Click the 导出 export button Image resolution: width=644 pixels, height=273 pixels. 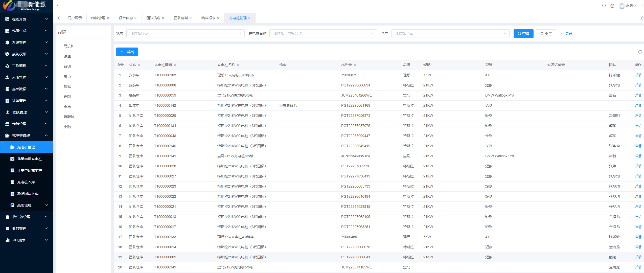pos(127,52)
